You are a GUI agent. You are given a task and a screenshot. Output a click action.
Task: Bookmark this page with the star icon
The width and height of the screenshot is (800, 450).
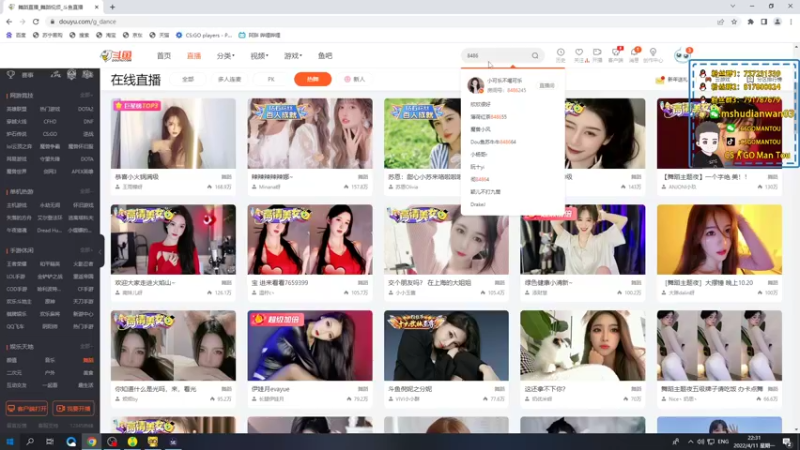[x=734, y=21]
